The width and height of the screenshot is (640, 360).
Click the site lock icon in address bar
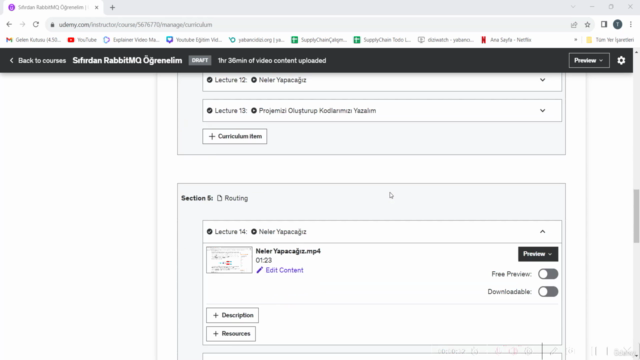click(x=52, y=24)
